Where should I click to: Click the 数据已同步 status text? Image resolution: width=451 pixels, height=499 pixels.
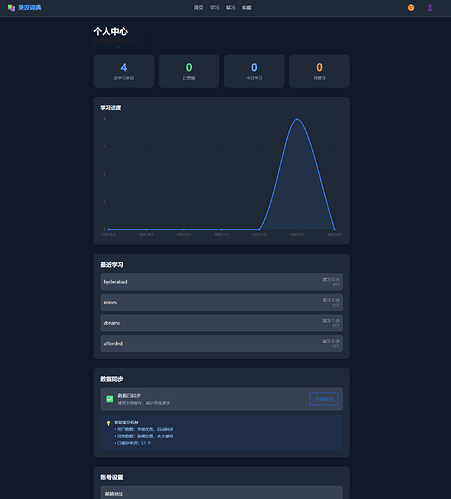[129, 396]
